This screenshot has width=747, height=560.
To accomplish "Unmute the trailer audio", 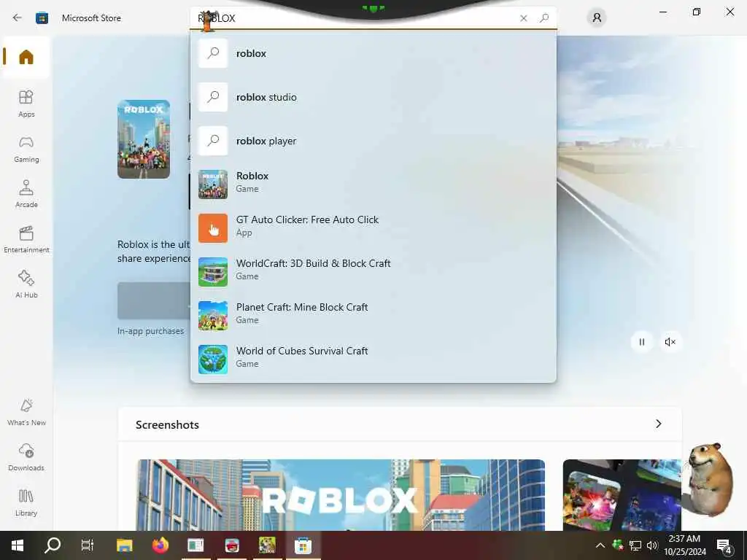I will (x=670, y=342).
